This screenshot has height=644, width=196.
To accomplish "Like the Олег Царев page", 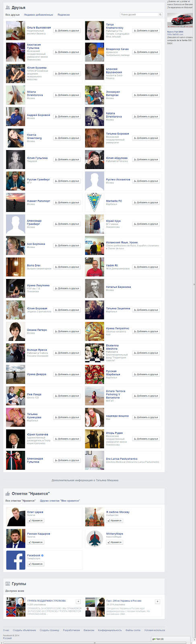I will click(36, 520).
